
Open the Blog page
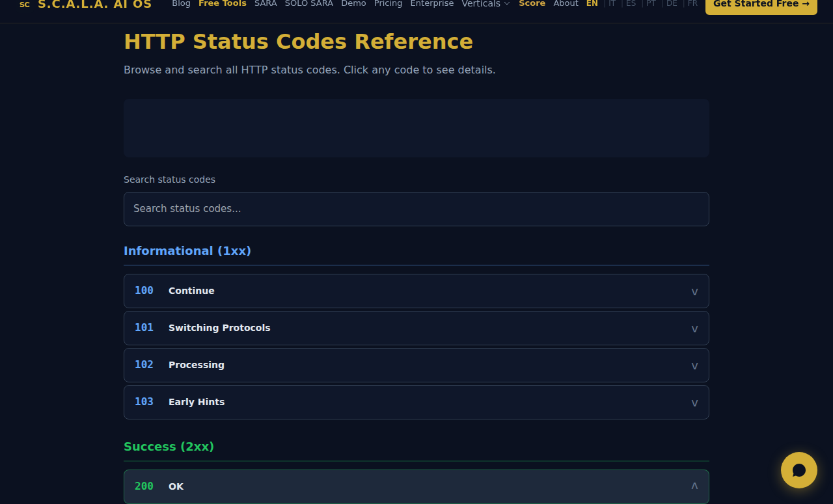[x=181, y=4]
